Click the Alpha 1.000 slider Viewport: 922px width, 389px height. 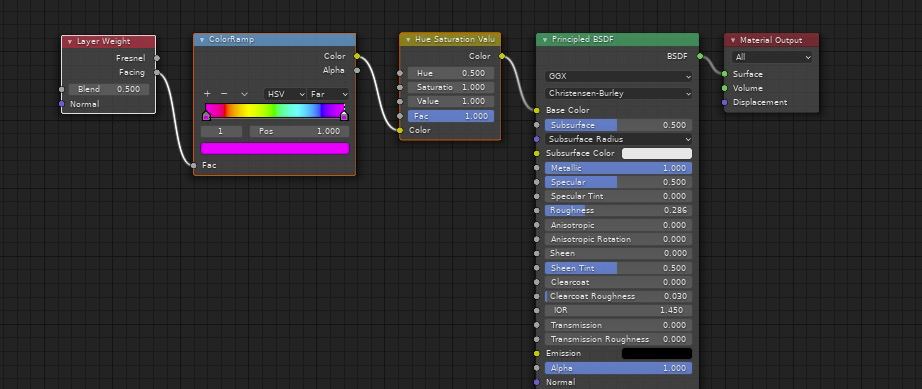pos(619,368)
